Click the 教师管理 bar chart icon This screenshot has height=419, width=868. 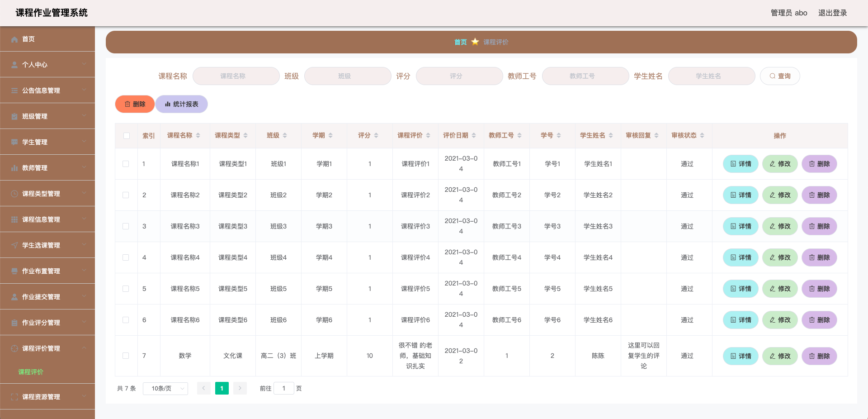click(14, 168)
